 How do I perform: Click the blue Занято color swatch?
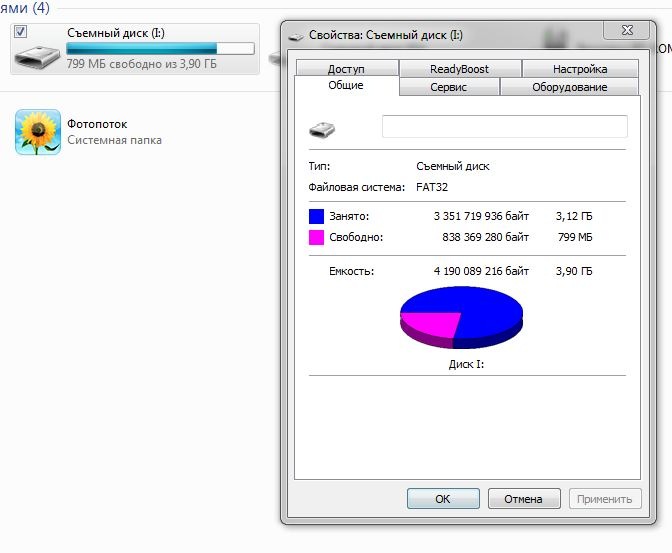tap(316, 216)
